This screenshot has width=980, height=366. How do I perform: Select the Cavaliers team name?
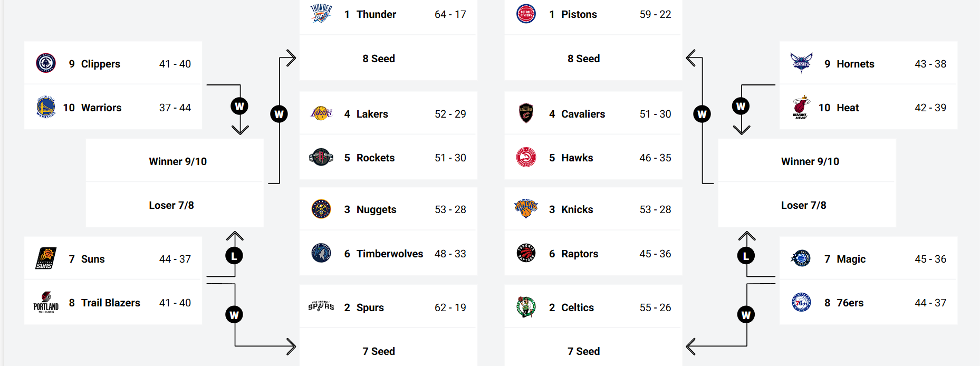click(x=583, y=114)
